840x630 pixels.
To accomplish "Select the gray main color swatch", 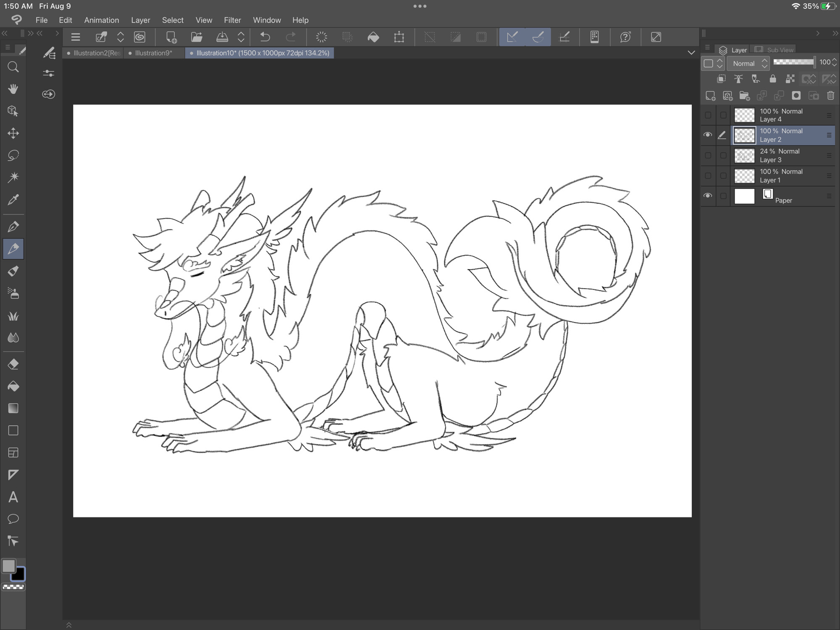I will click(9, 566).
